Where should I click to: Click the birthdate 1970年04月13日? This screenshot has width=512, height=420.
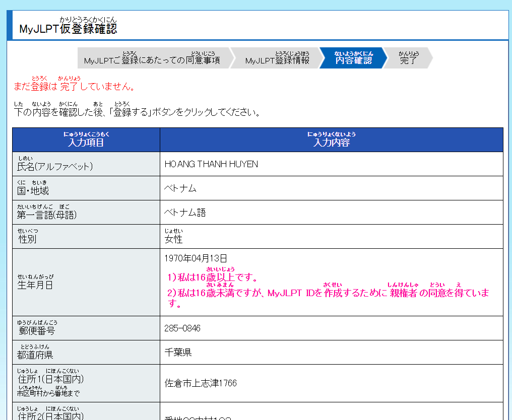click(x=196, y=258)
